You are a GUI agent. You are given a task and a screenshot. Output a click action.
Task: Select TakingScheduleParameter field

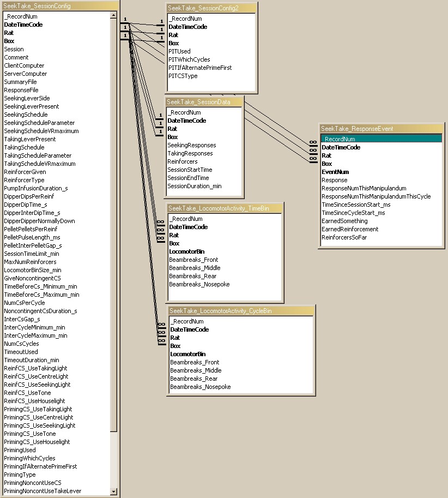pos(38,155)
